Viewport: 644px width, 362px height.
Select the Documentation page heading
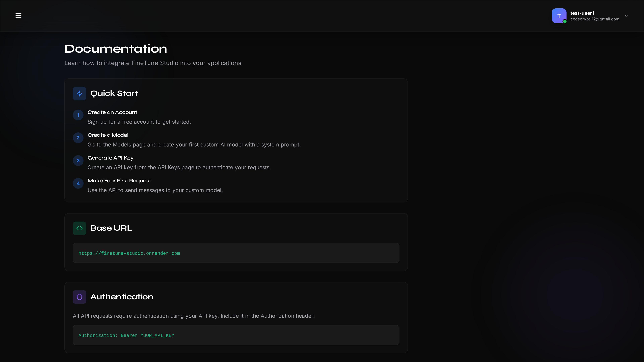pyautogui.click(x=116, y=49)
